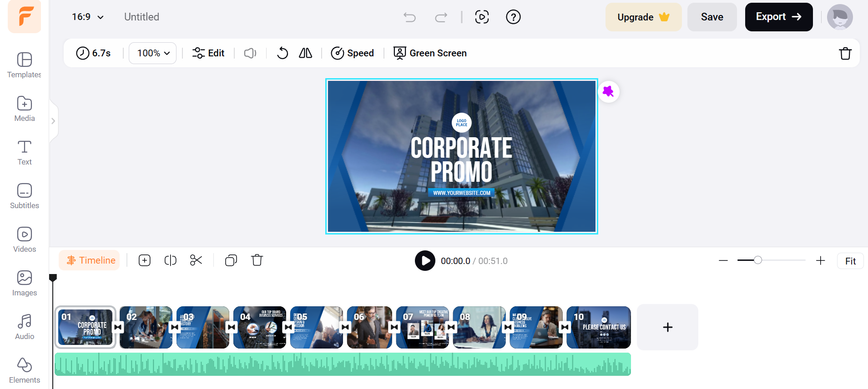Screen dimensions: 868x389
Task: Fit the timeline to view
Action: [x=850, y=261]
